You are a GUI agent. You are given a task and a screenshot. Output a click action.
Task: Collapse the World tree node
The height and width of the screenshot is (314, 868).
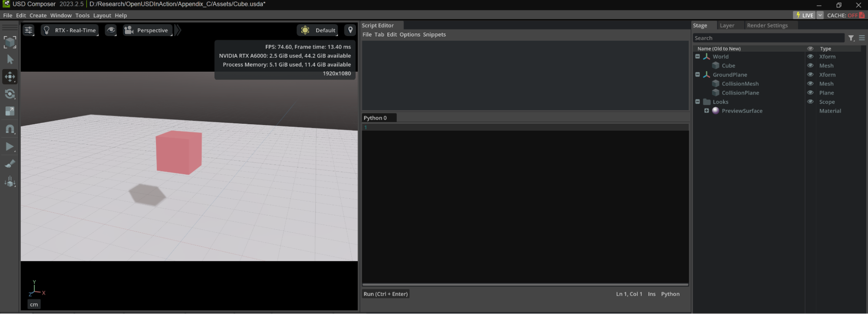click(697, 56)
